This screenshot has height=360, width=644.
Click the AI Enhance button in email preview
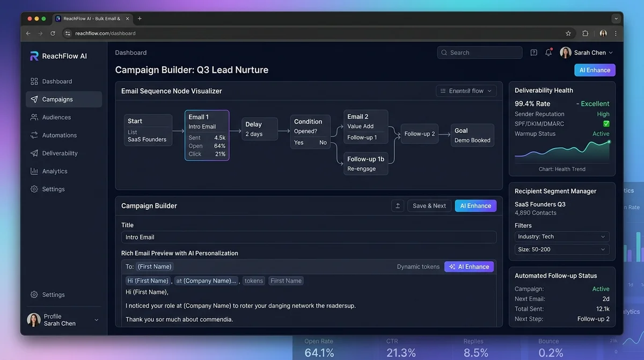[469, 267]
